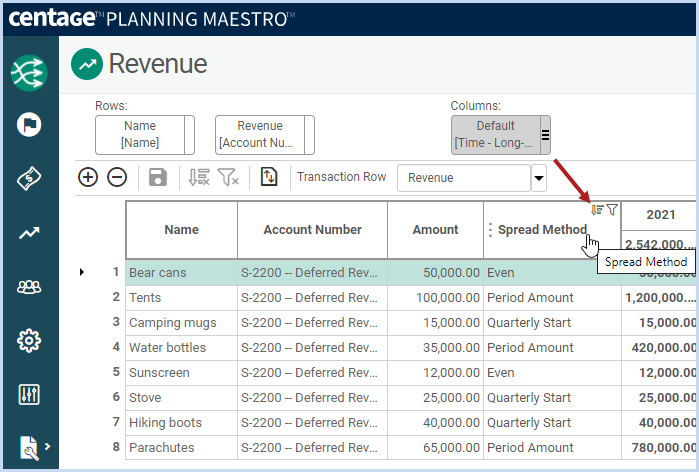
Task: Click the Spread Method column header text
Action: pos(542,230)
